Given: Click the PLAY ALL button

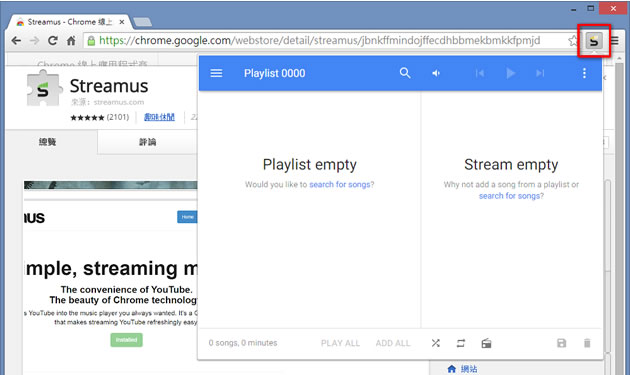Looking at the screenshot, I should [340, 343].
